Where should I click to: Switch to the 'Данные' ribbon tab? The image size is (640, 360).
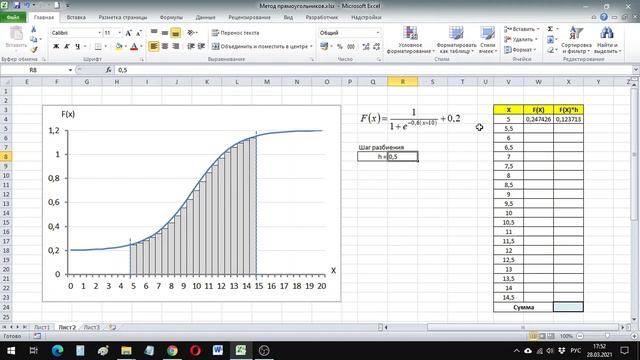tap(205, 17)
